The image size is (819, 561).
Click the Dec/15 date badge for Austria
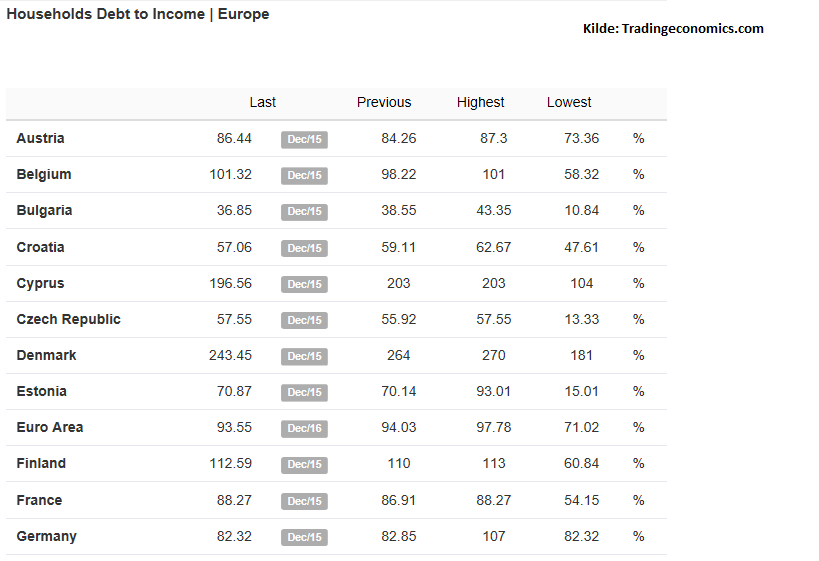(304, 139)
